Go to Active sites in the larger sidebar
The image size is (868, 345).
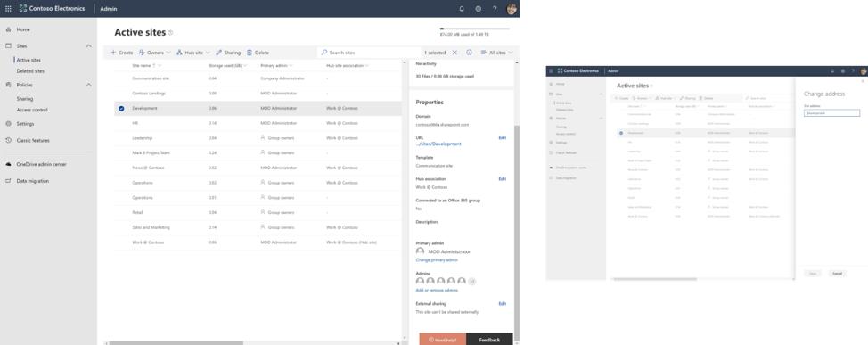[x=29, y=60]
